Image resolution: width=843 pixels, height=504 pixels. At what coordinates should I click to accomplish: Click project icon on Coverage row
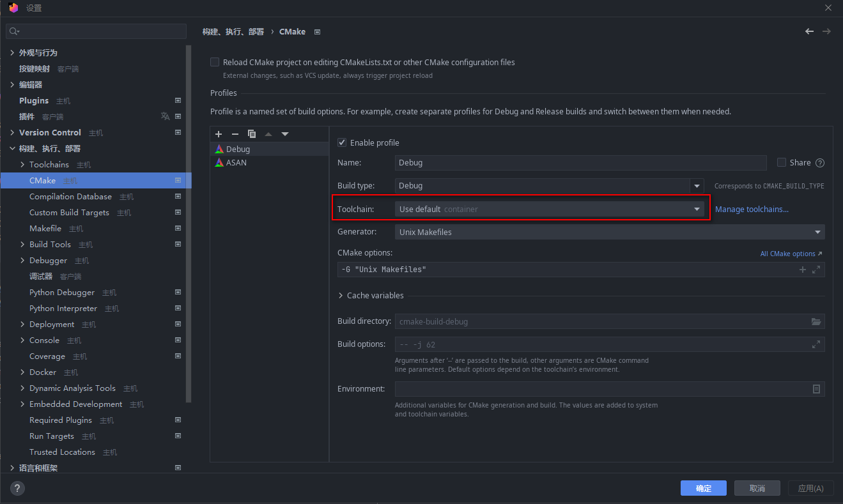tap(178, 356)
